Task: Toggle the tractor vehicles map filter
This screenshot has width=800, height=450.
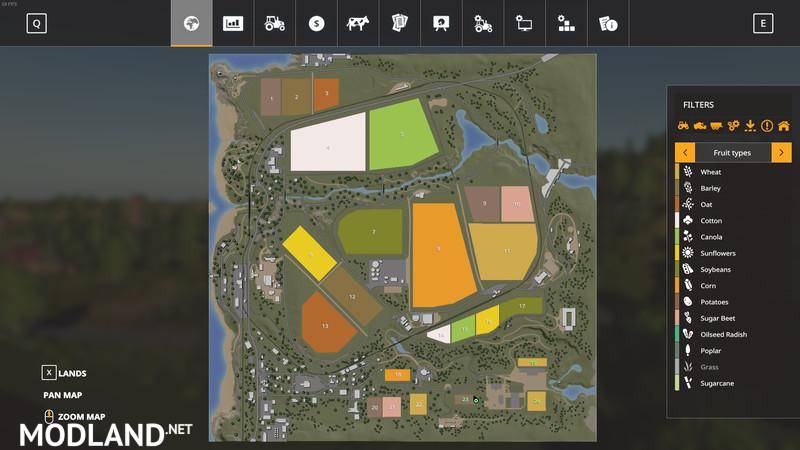Action: (x=683, y=126)
